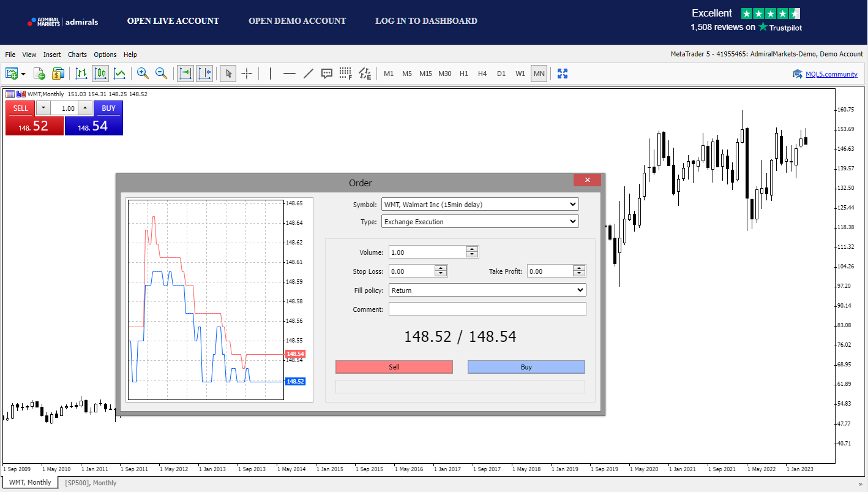Set timeframe to W1
The image size is (868, 492).
[x=520, y=74]
